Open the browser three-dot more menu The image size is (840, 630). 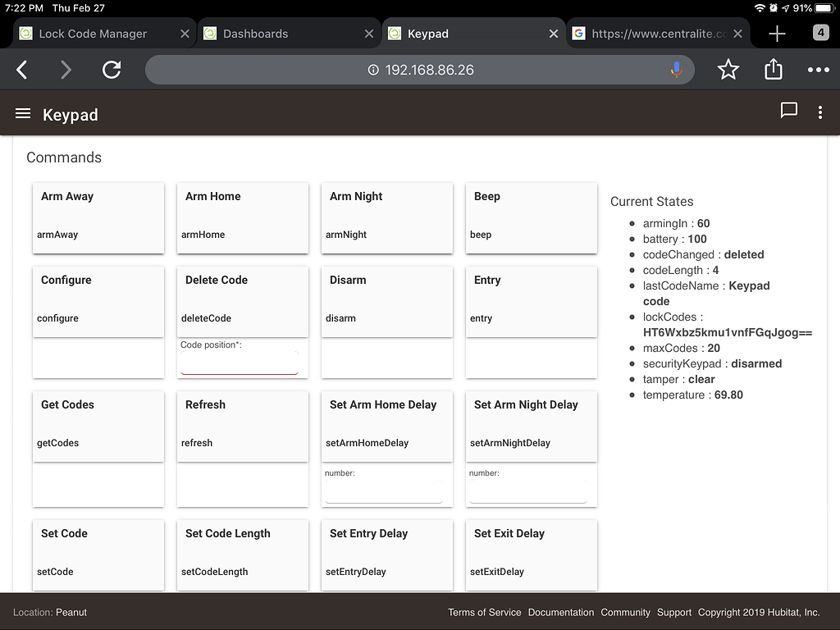[x=818, y=70]
